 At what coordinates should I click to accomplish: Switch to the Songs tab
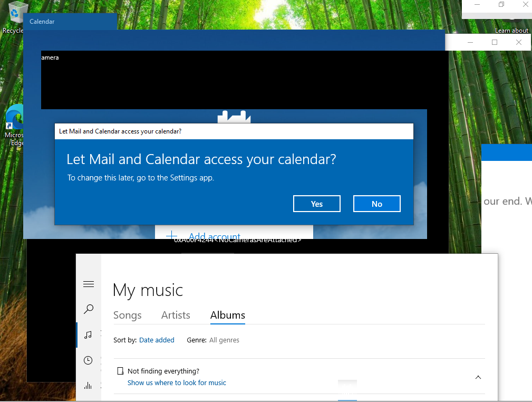tap(128, 315)
